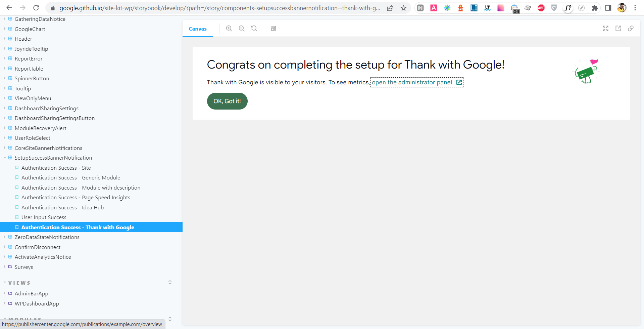The width and height of the screenshot is (644, 329).
Task: View site lock information icon
Action: pyautogui.click(x=53, y=8)
